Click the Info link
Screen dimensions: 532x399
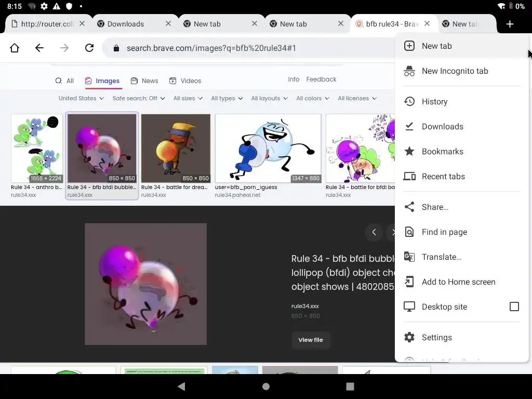click(294, 79)
